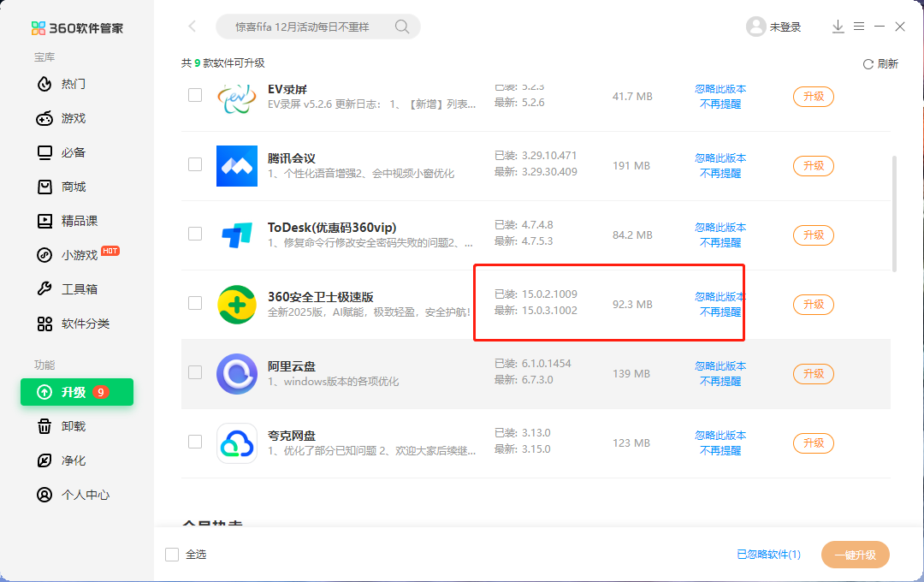Open the 工具箱 toolbox page
This screenshot has height=582, width=924.
tap(79, 289)
